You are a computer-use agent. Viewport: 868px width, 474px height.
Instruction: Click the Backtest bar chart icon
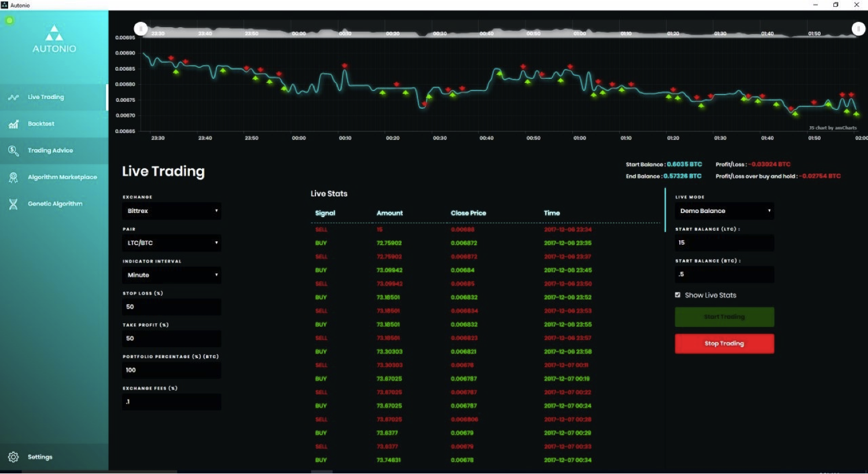(x=13, y=124)
